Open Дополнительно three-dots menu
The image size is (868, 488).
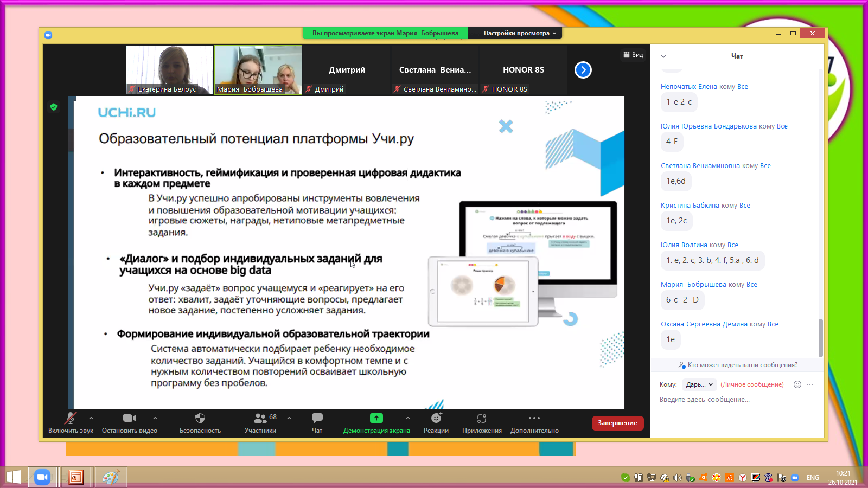(x=534, y=422)
